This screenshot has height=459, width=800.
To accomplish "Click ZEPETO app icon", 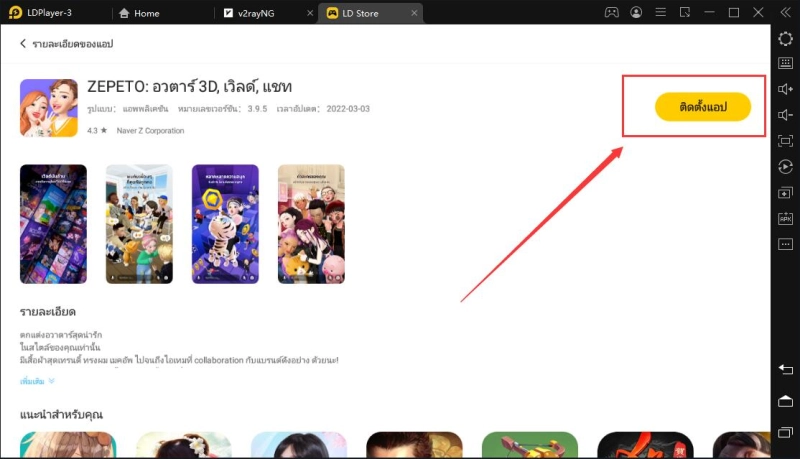I will 49,108.
